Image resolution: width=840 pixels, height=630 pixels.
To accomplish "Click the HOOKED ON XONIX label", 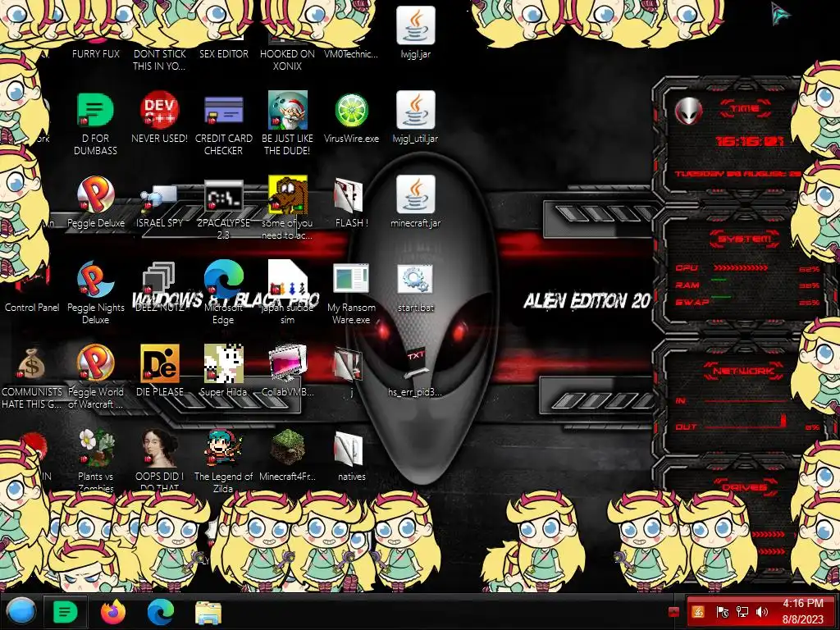I will 287,60.
